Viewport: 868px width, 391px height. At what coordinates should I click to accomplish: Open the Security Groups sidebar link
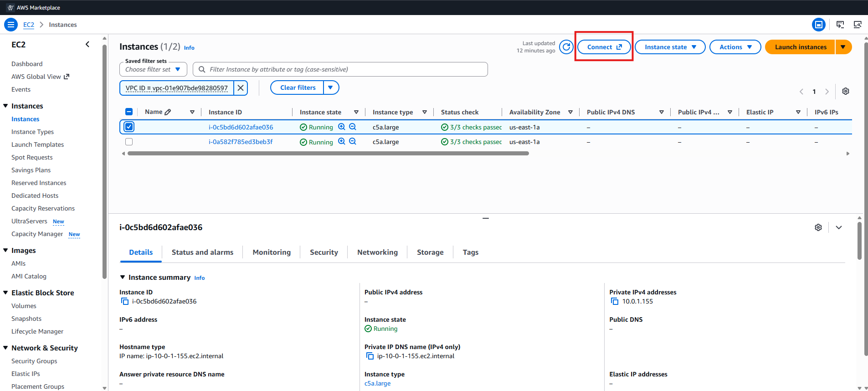(x=34, y=361)
